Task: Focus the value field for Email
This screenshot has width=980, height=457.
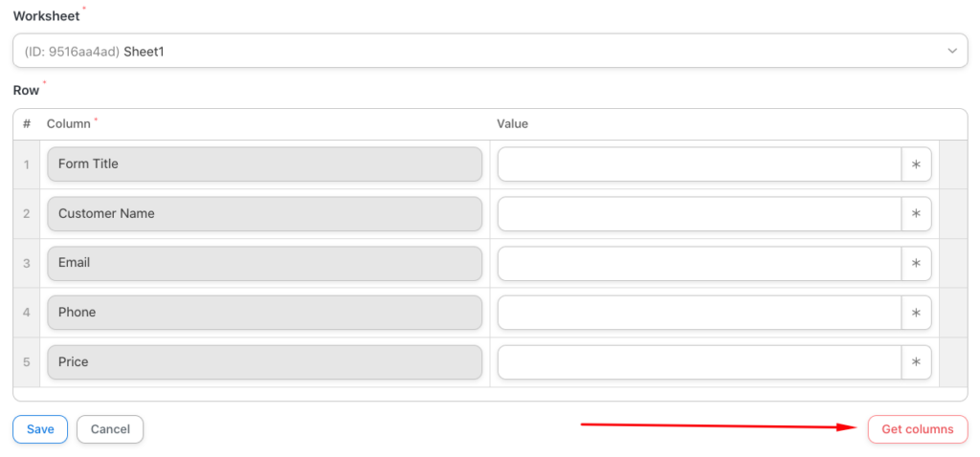Action: click(x=700, y=263)
